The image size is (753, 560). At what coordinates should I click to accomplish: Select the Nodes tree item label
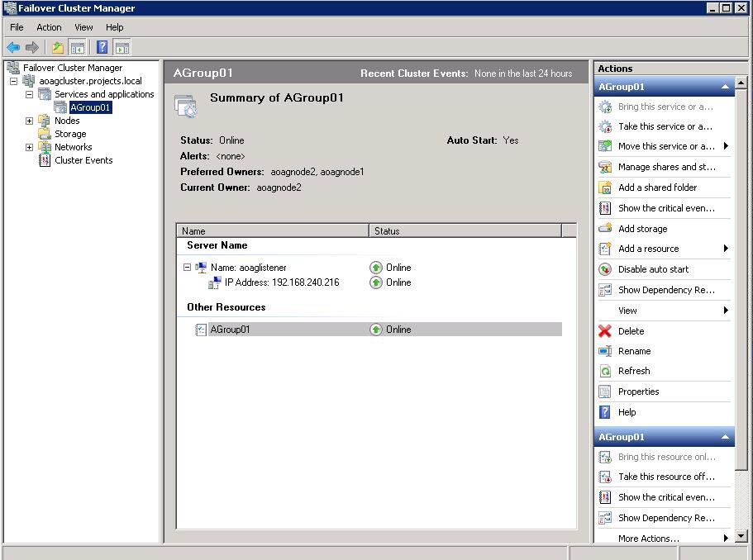click(x=67, y=121)
